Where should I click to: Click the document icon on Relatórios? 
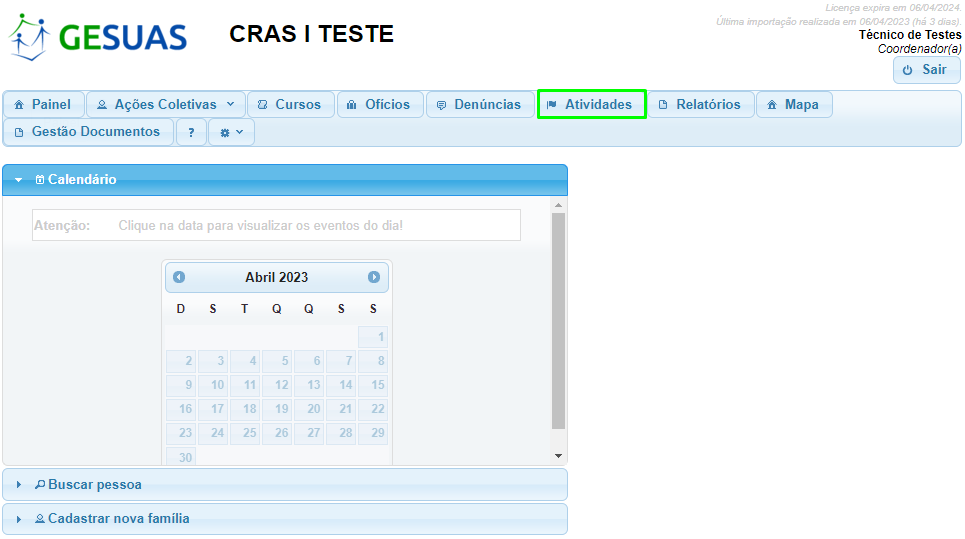663,105
